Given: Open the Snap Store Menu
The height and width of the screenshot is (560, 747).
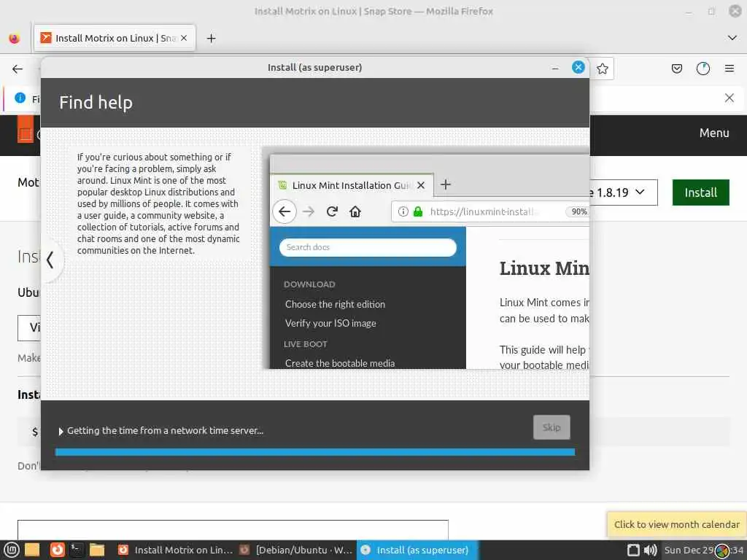Looking at the screenshot, I should 714,133.
